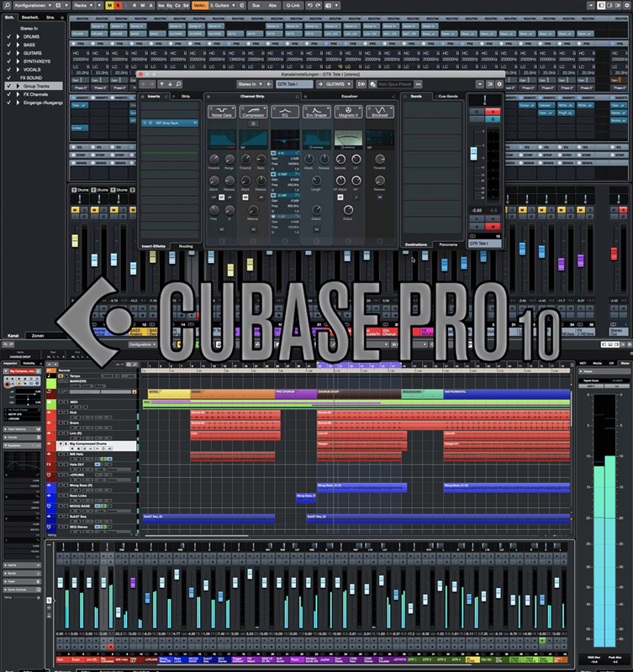This screenshot has width=633, height=672.
Task: Click the red MixConsole output channel fader
Action: pyautogui.click(x=614, y=254)
